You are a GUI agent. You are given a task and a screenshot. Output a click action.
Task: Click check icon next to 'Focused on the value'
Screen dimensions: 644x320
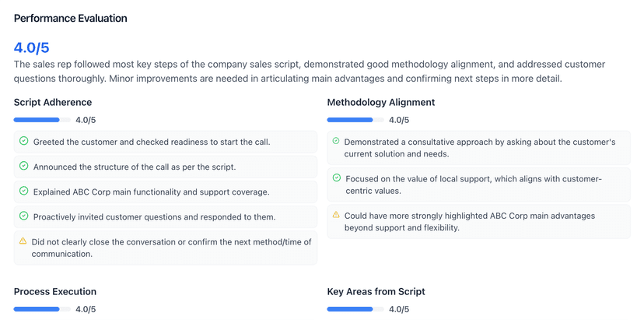click(x=337, y=178)
